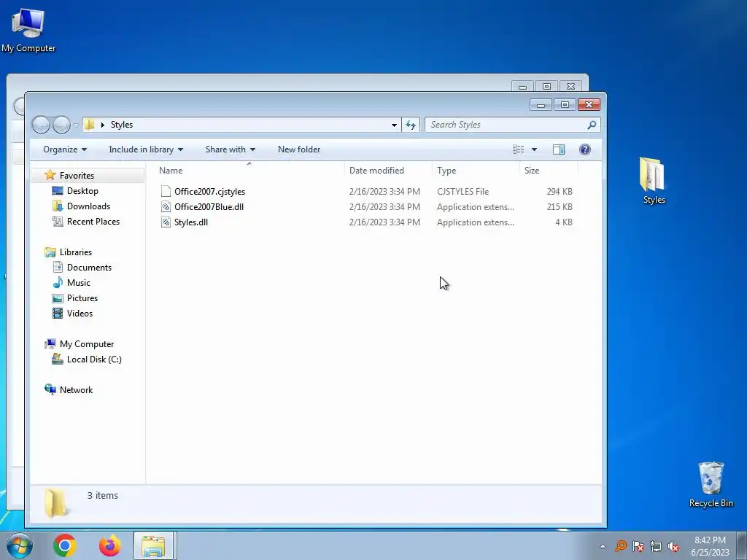Click the Forward navigation arrow
The height and width of the screenshot is (560, 747).
click(x=61, y=125)
